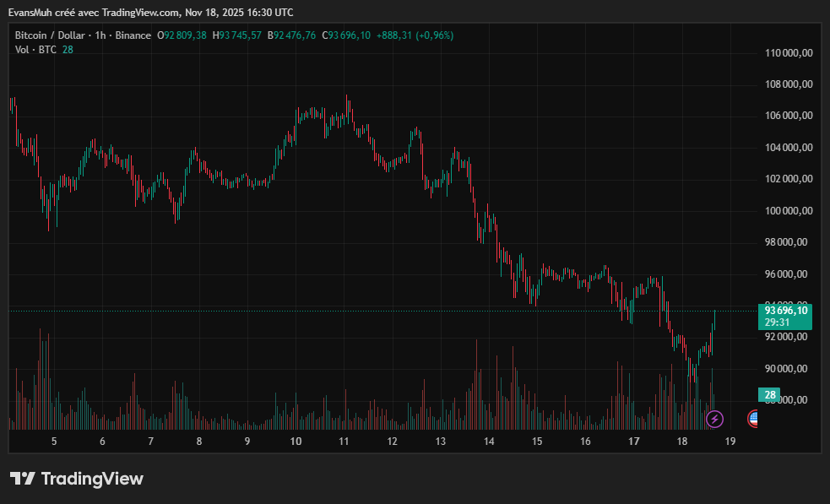This screenshot has width=830, height=504.
Task: Click date label 11 on time axis
Action: pyautogui.click(x=344, y=442)
